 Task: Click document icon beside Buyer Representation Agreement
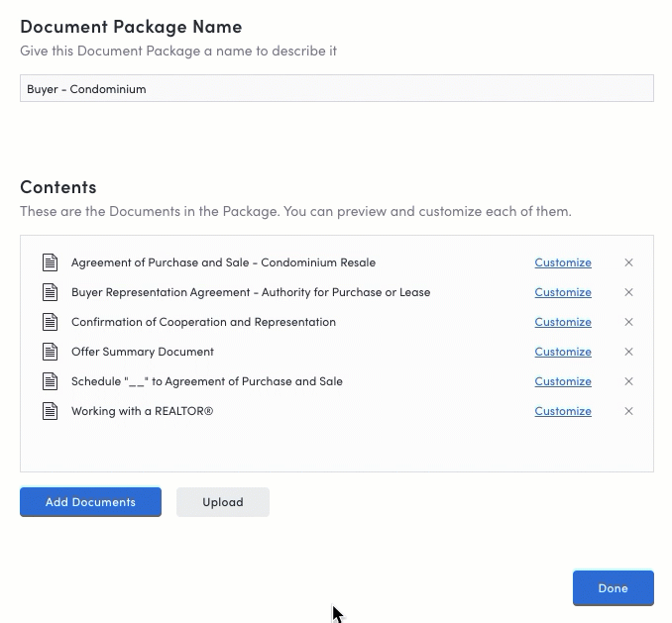point(50,292)
